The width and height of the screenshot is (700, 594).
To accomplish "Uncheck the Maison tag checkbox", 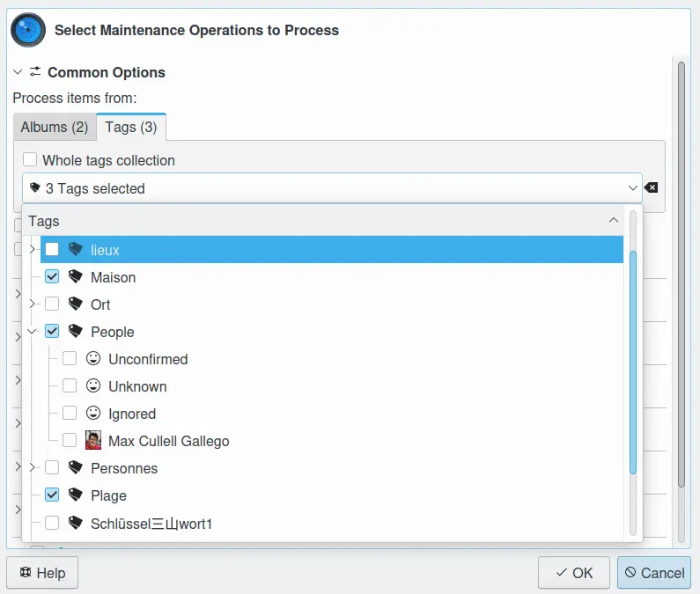I will [x=52, y=277].
